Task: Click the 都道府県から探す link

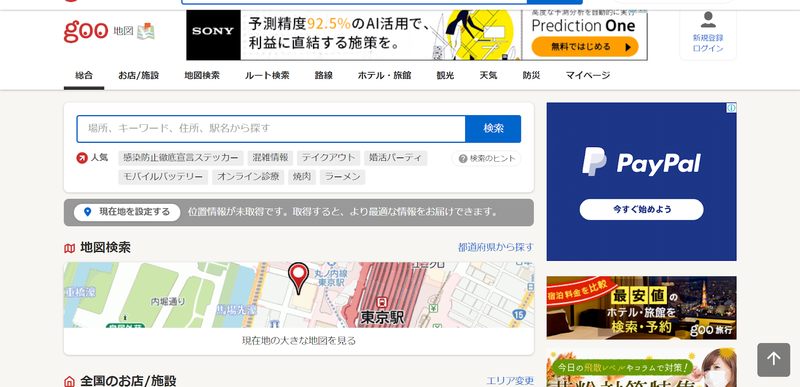Action: 495,248
